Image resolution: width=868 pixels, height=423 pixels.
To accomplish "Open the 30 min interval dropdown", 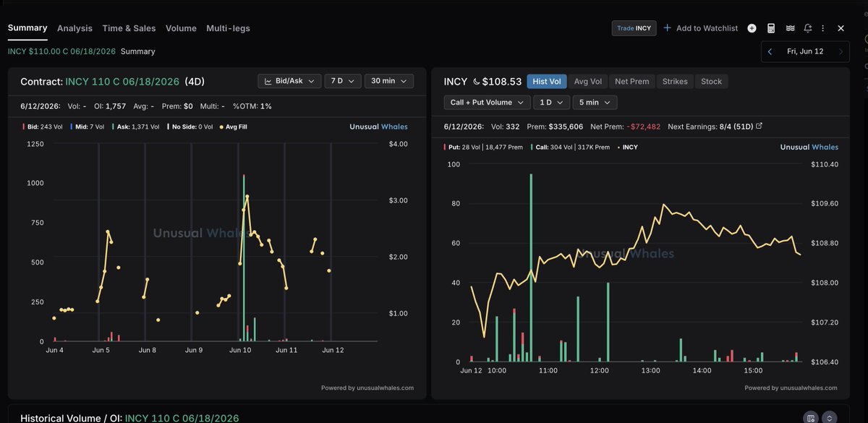I will click(x=389, y=81).
